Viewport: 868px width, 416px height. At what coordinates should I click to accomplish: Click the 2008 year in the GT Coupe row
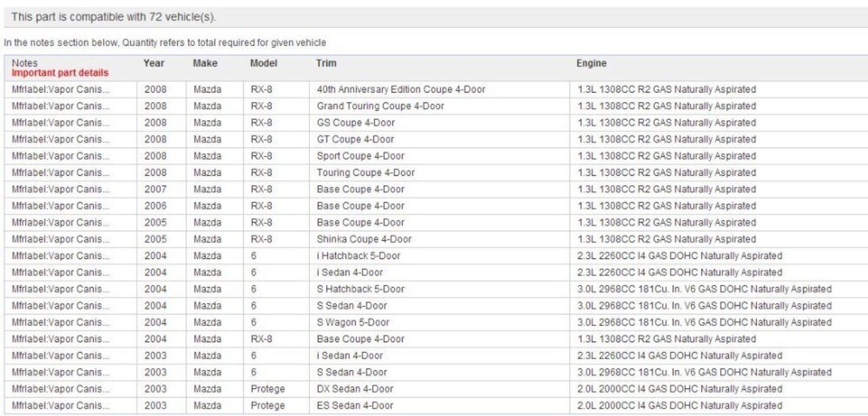[155, 139]
